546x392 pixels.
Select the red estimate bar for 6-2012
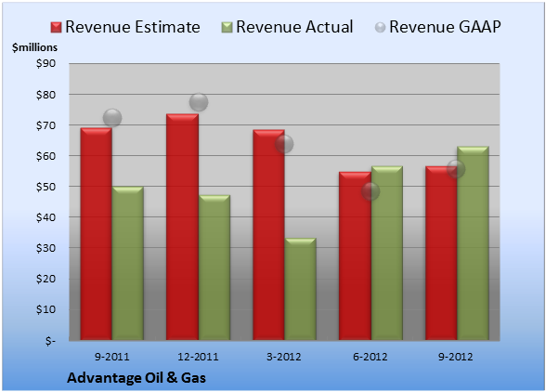[x=355, y=255]
